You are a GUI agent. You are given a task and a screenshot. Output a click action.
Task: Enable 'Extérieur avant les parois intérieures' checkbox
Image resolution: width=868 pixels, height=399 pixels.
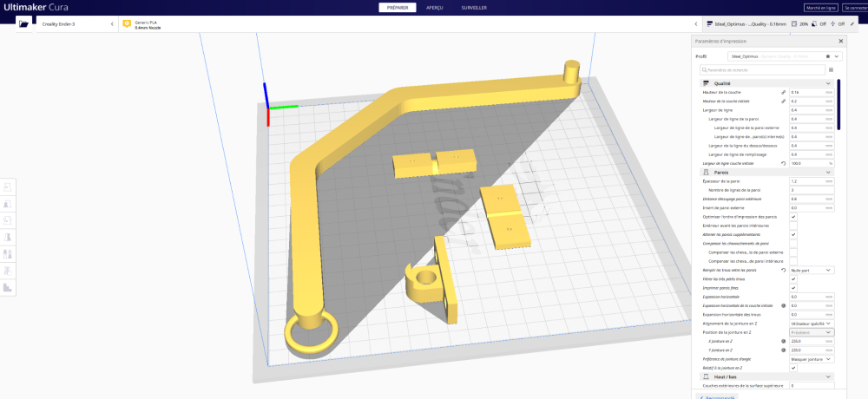(x=793, y=226)
